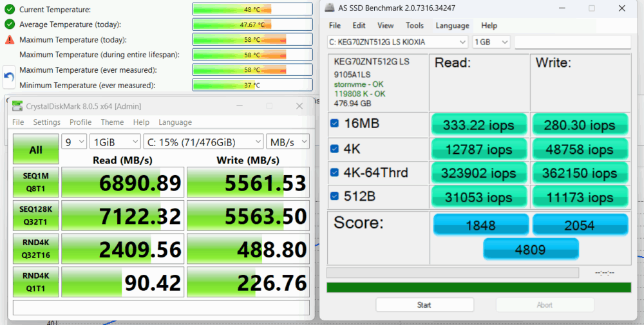Click the 5563.50 SEQ128K write result
The width and height of the screenshot is (644, 325).
(248, 216)
